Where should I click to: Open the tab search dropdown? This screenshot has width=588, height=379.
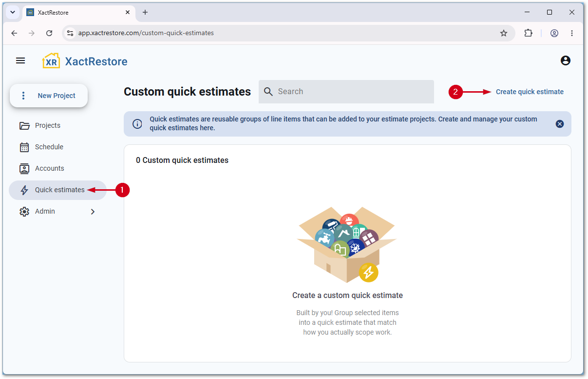(x=13, y=12)
